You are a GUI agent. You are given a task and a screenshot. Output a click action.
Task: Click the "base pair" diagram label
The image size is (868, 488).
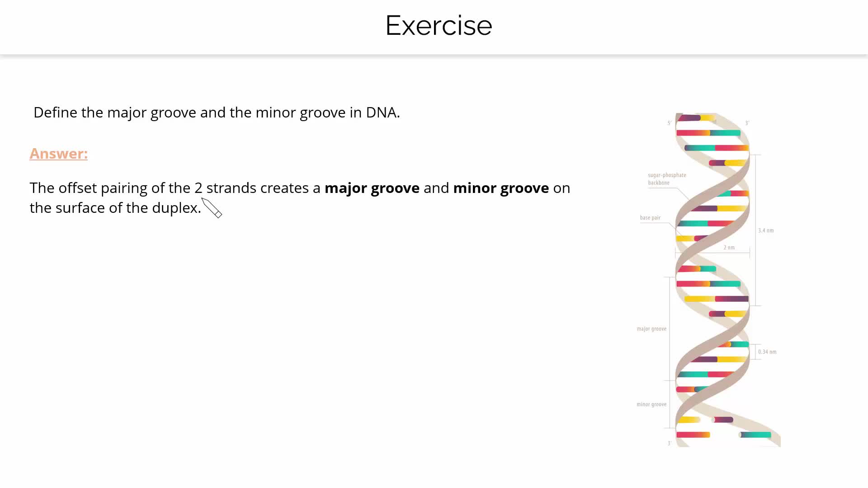[650, 218]
